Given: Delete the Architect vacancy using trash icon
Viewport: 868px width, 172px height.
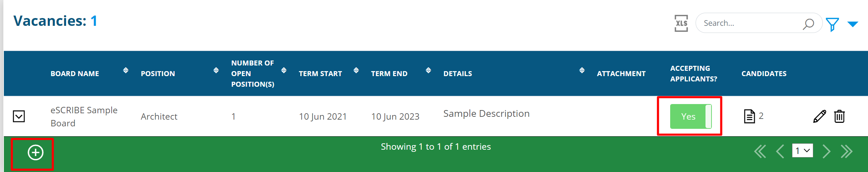Looking at the screenshot, I should (x=839, y=116).
